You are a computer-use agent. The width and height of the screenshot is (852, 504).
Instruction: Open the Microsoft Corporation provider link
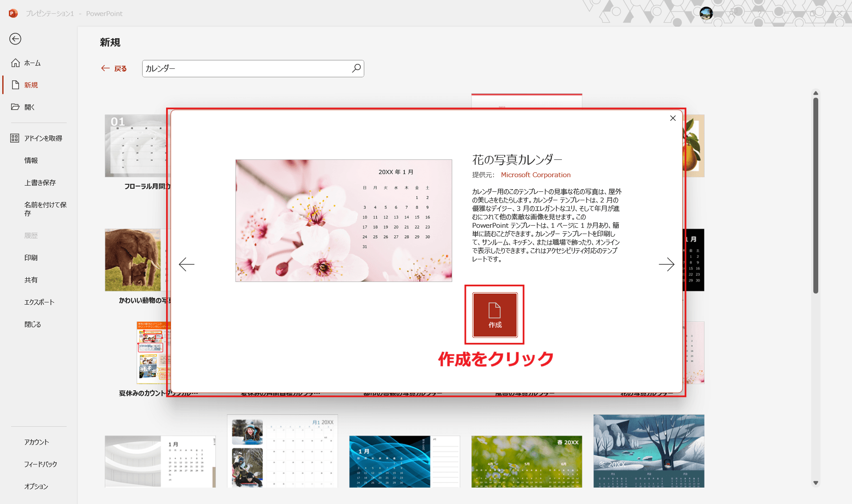coord(536,175)
